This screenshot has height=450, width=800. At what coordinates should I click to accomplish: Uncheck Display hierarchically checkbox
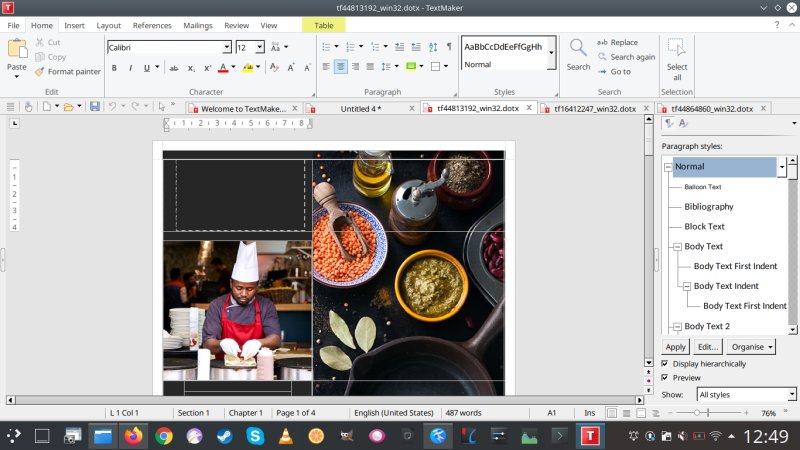(665, 364)
